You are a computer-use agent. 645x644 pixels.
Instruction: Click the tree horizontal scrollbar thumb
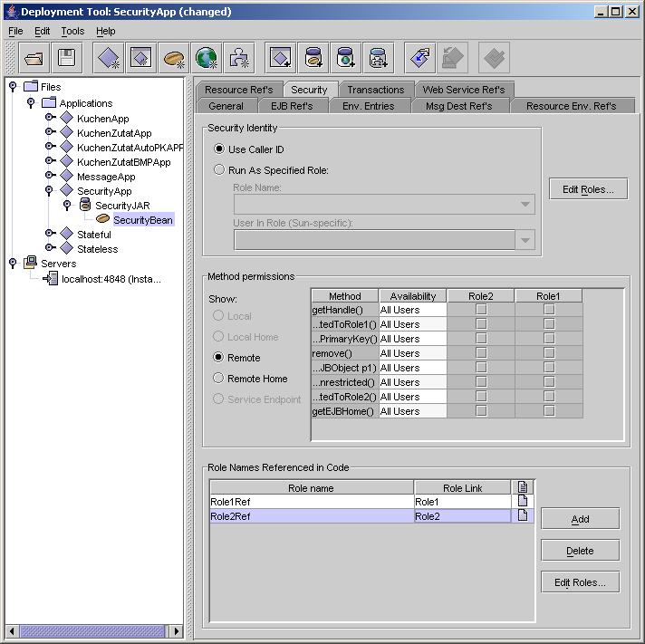pos(92,630)
